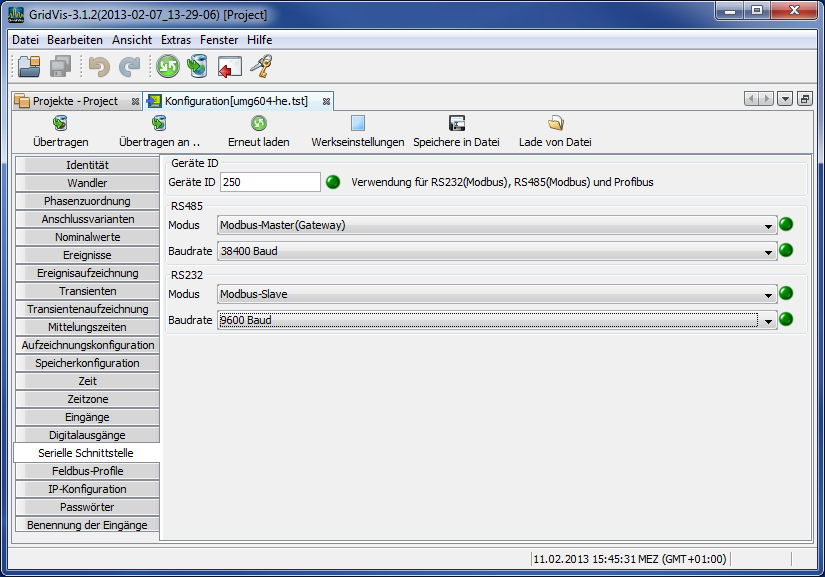
Task: Click the status light beside RS232 Modus
Action: (x=786, y=294)
